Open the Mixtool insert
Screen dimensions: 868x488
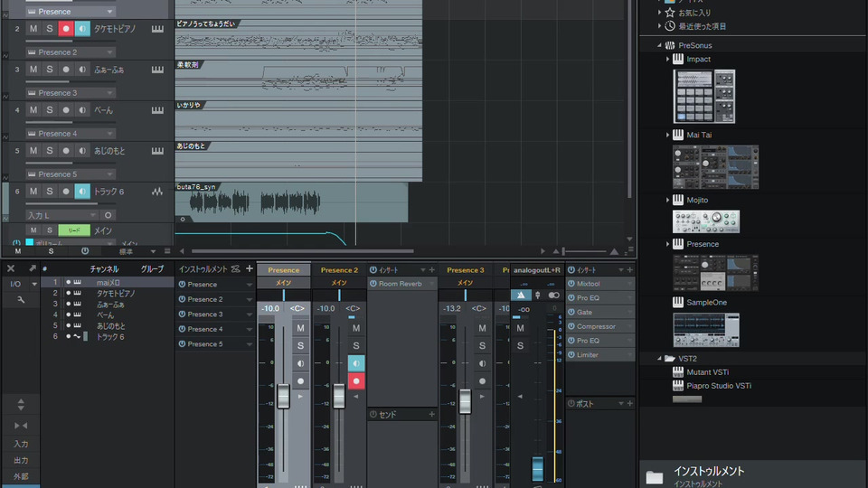[x=600, y=283]
